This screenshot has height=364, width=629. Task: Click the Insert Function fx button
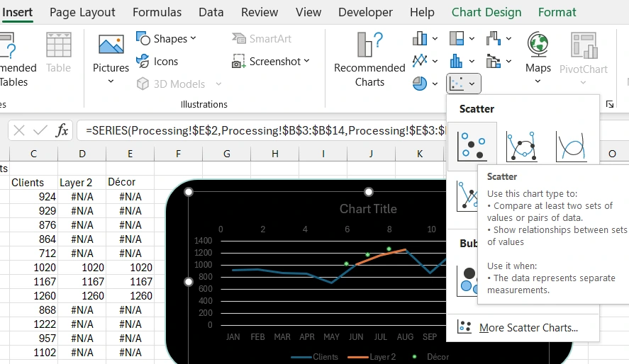[62, 130]
